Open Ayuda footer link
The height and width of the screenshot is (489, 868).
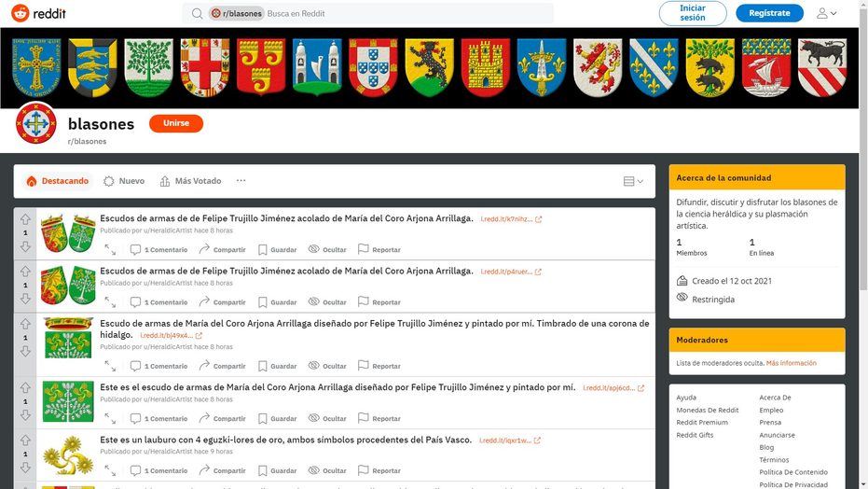coord(686,398)
